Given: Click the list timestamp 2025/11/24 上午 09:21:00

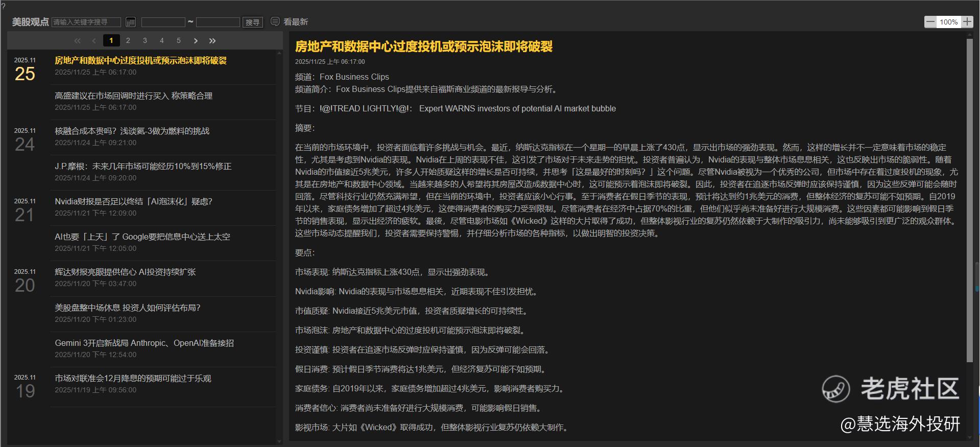Looking at the screenshot, I should [95, 143].
